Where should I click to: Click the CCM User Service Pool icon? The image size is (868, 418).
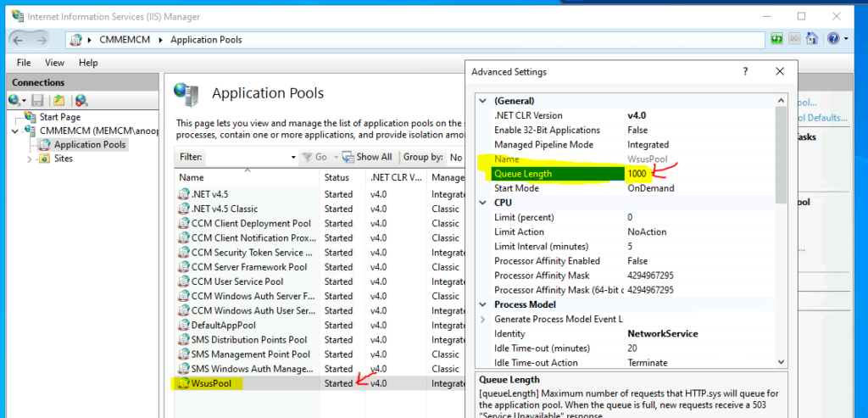click(184, 281)
